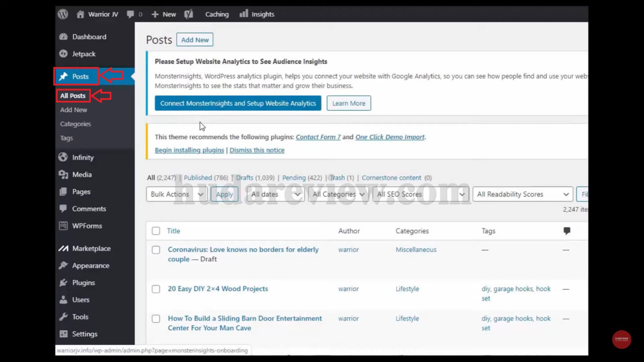
Task: Click the plus icon next to New
Action: point(155,14)
